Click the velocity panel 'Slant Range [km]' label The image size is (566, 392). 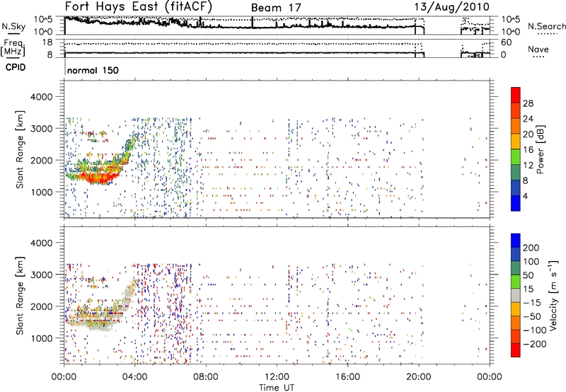[x=20, y=295]
